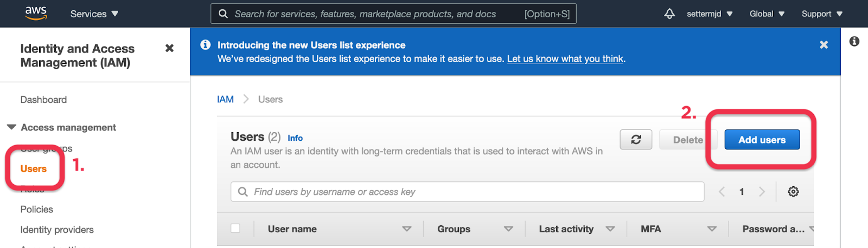Select Users in the sidebar
Viewport: 868px width, 248px height.
(x=34, y=169)
